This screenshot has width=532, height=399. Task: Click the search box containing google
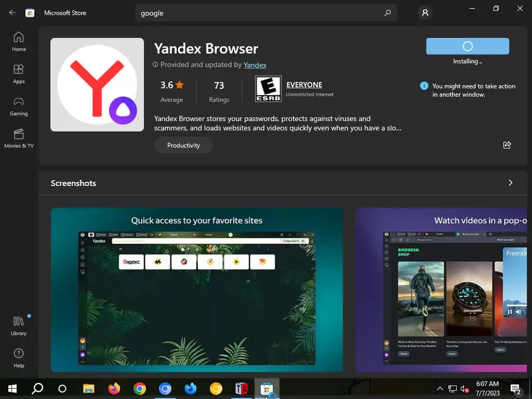(265, 13)
